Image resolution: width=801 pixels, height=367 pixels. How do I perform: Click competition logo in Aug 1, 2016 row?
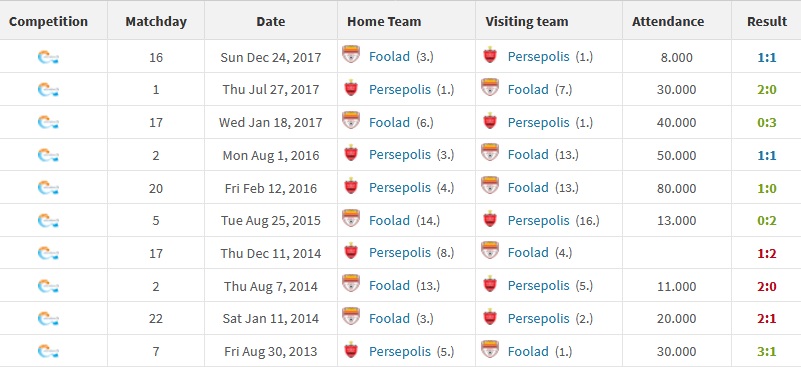48,155
